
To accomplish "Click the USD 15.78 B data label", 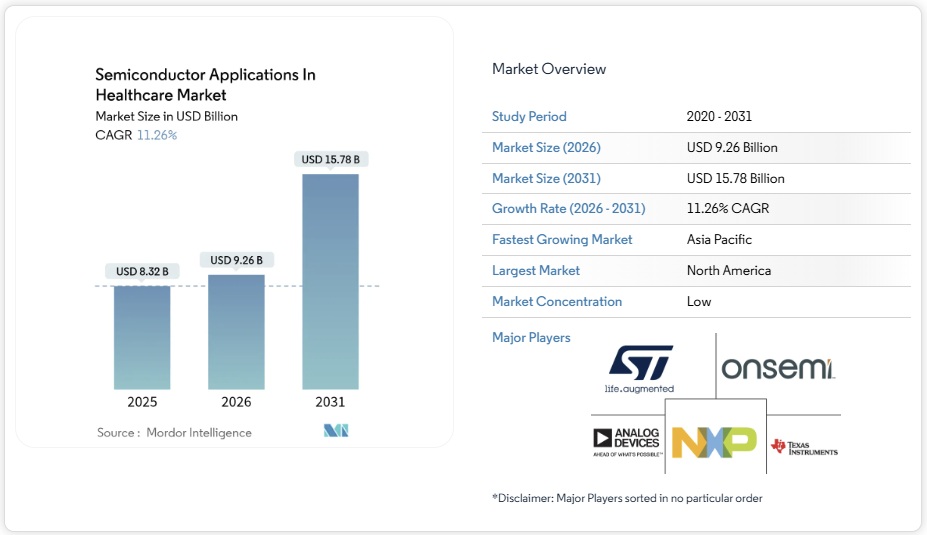I will pyautogui.click(x=330, y=159).
